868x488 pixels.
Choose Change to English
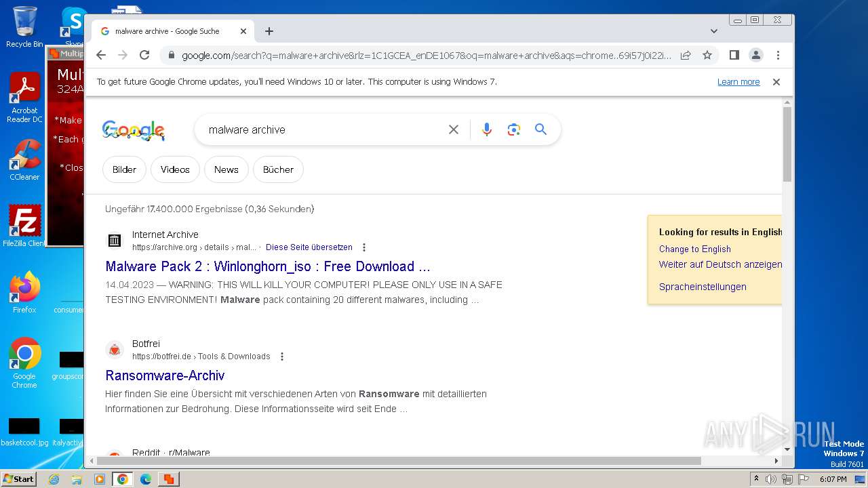click(695, 249)
